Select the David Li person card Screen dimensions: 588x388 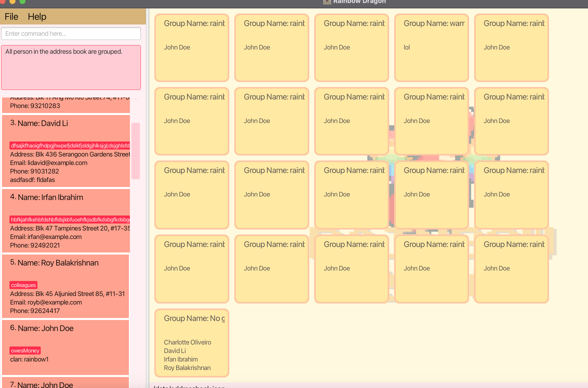[66, 151]
